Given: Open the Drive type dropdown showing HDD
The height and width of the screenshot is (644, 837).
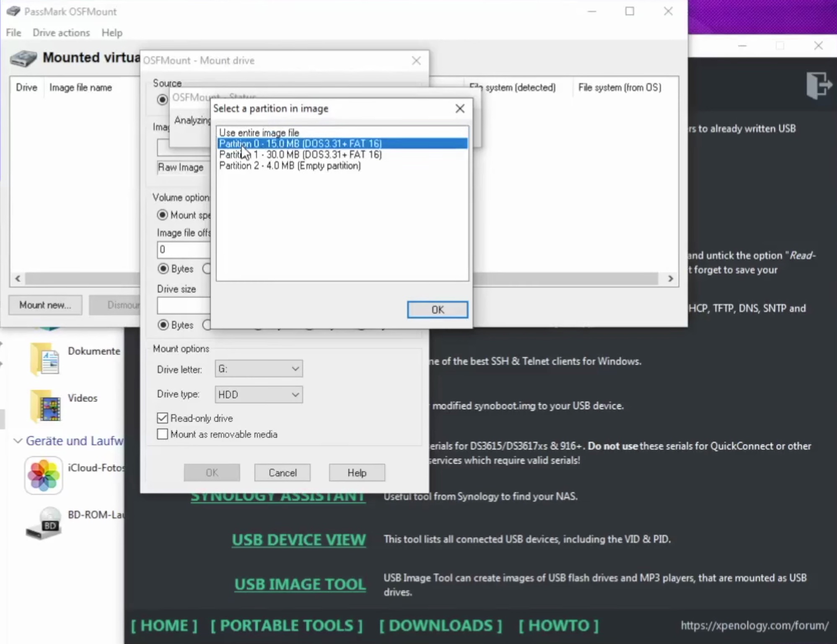Looking at the screenshot, I should click(259, 395).
